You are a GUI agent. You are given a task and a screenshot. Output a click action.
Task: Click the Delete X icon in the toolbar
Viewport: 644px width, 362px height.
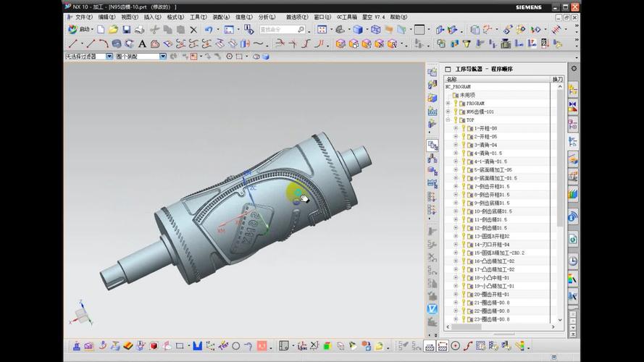pos(193,30)
